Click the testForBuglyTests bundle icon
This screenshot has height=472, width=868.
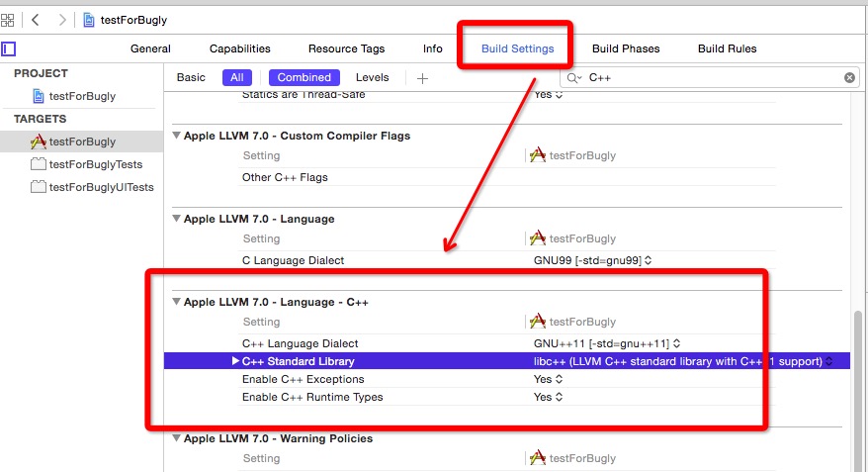[x=39, y=164]
